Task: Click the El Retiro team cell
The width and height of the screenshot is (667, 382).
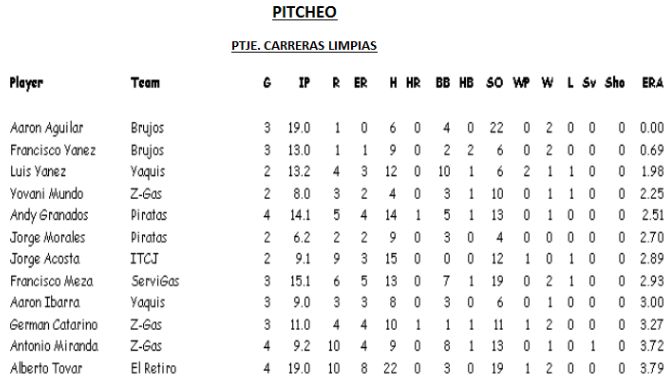Action: 153,368
